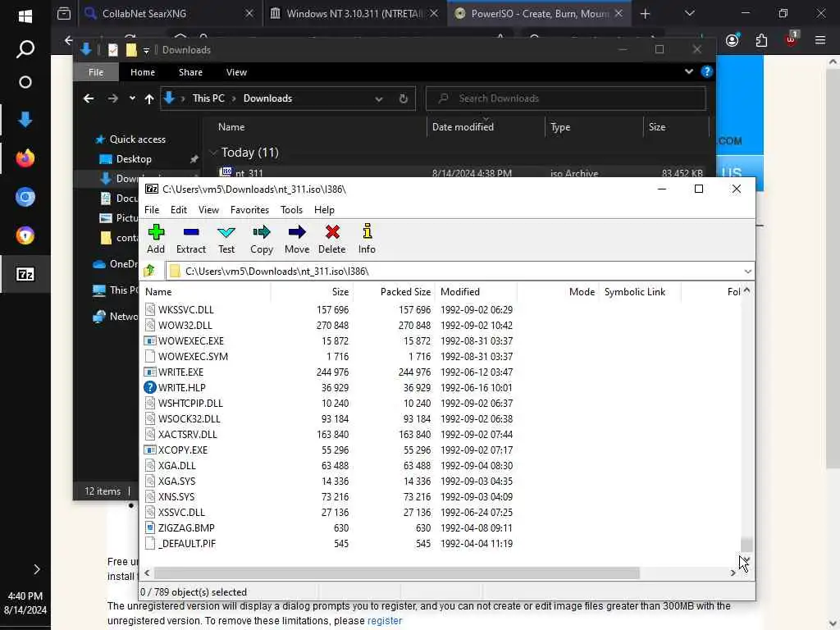Click the Downloads arrow taskbar icon
This screenshot has width=840, height=630.
pos(25,119)
